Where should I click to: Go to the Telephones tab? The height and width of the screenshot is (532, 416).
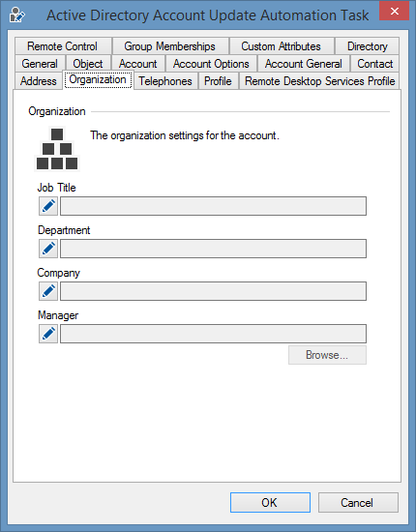[165, 81]
